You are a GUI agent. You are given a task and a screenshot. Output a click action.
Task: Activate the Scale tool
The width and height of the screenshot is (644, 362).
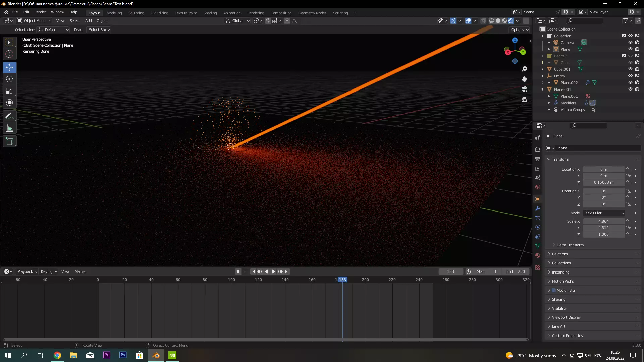9,91
